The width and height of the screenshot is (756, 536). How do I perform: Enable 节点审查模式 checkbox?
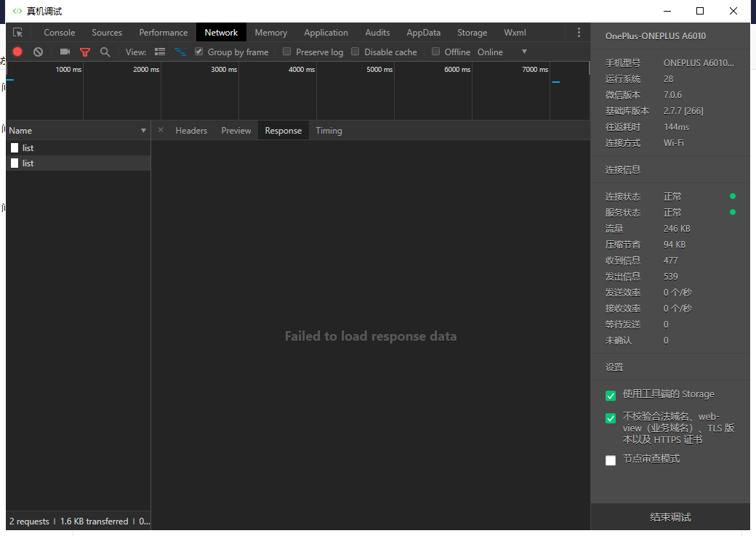(611, 460)
